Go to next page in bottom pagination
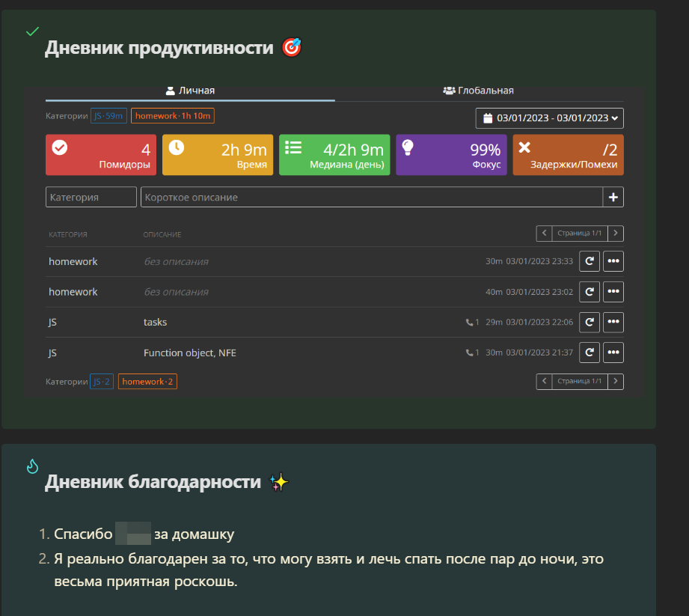The height and width of the screenshot is (616, 689). tap(616, 381)
